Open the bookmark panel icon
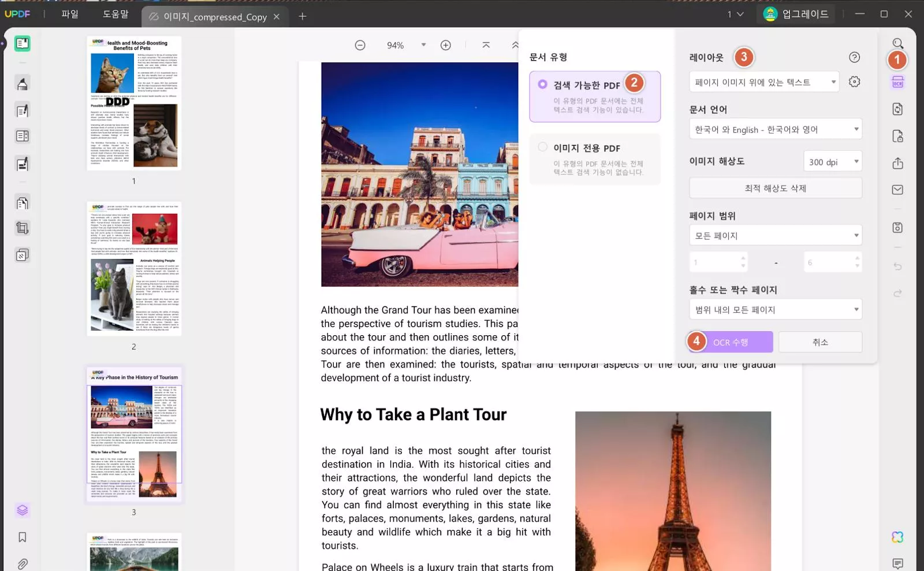Image resolution: width=924 pixels, height=571 pixels. (x=23, y=537)
